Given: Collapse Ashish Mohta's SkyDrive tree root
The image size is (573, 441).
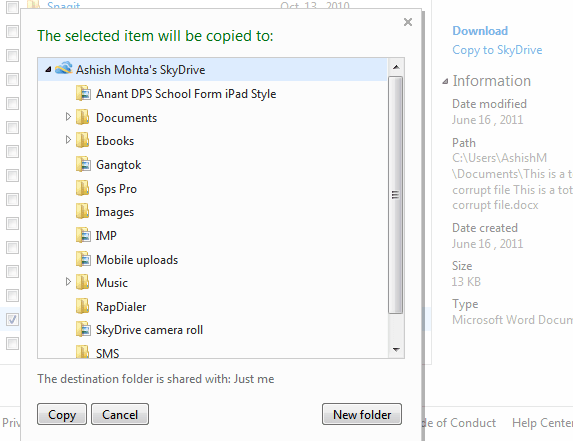Looking at the screenshot, I should click(x=48, y=69).
